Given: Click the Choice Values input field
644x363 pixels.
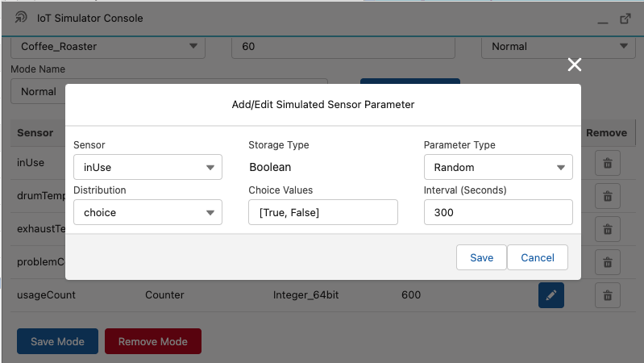Looking at the screenshot, I should [x=323, y=212].
